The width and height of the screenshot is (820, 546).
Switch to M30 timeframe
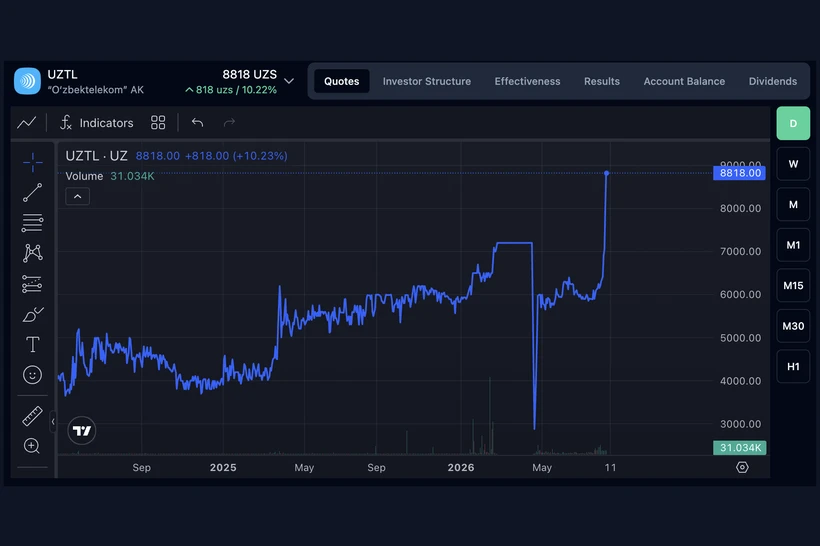tap(793, 326)
